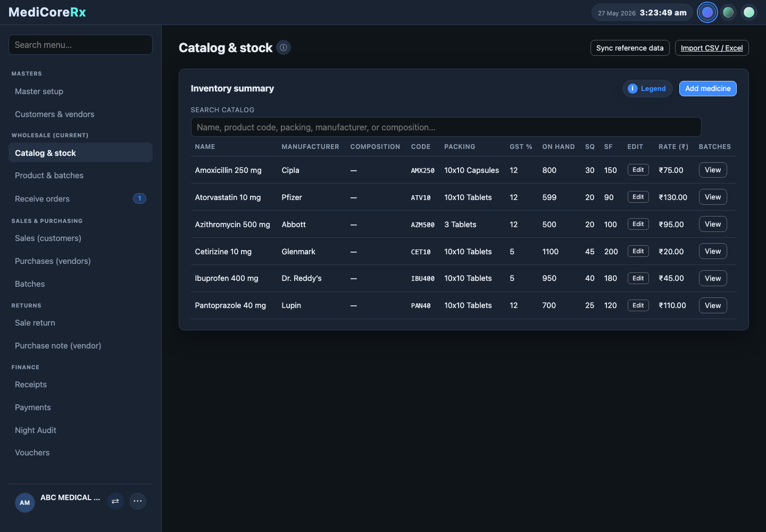Edit the Atorvastatin 10 mg row
The width and height of the screenshot is (766, 532).
(x=638, y=197)
